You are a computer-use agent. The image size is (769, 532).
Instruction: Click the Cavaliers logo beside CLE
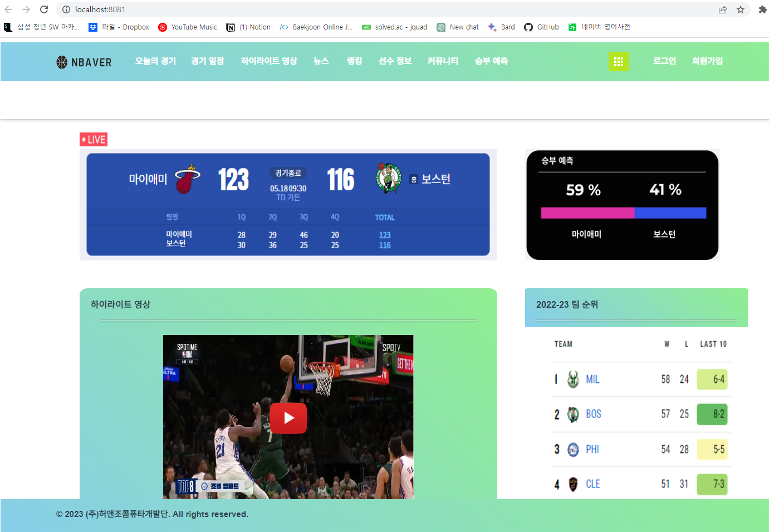click(574, 484)
